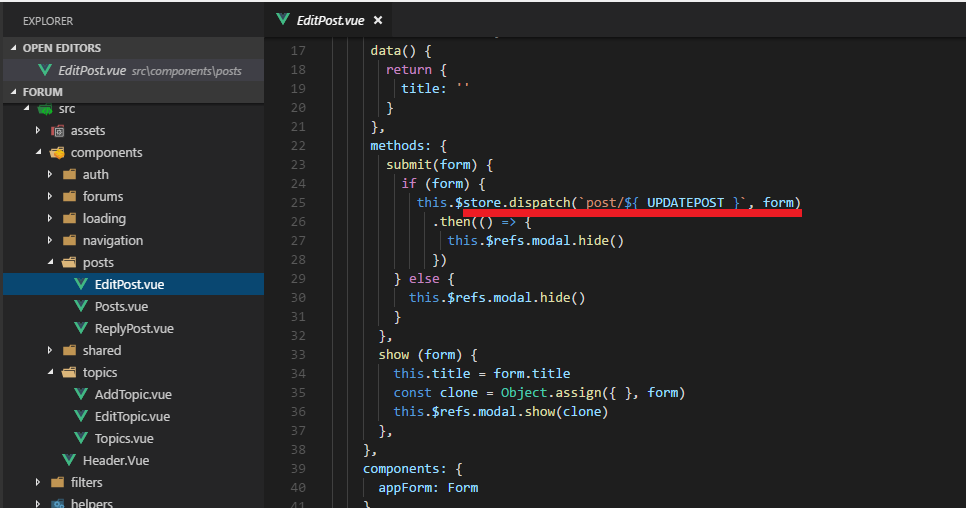The height and width of the screenshot is (508, 966).
Task: Click the components folder icon
Action: (x=57, y=152)
